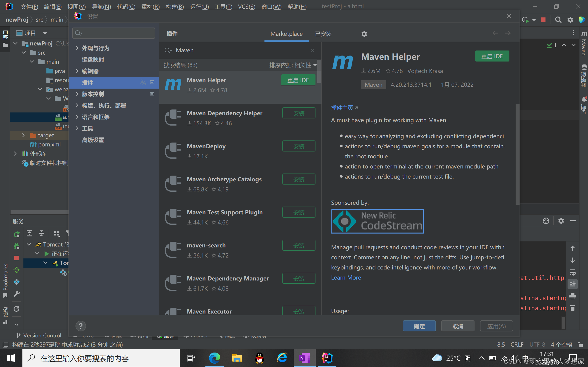Click group-by icon in the 服务 toolbar
Image resolution: width=588 pixels, height=367 pixels.
(57, 233)
